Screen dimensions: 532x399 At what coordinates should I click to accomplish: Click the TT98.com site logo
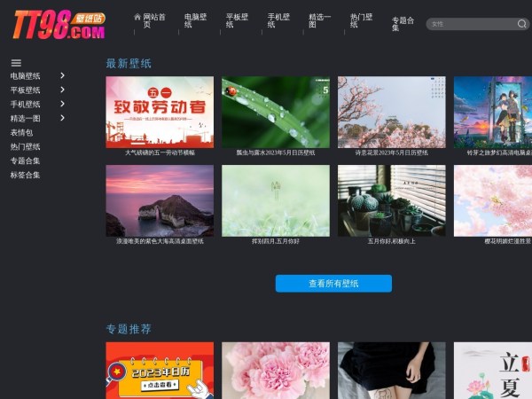pyautogui.click(x=58, y=24)
